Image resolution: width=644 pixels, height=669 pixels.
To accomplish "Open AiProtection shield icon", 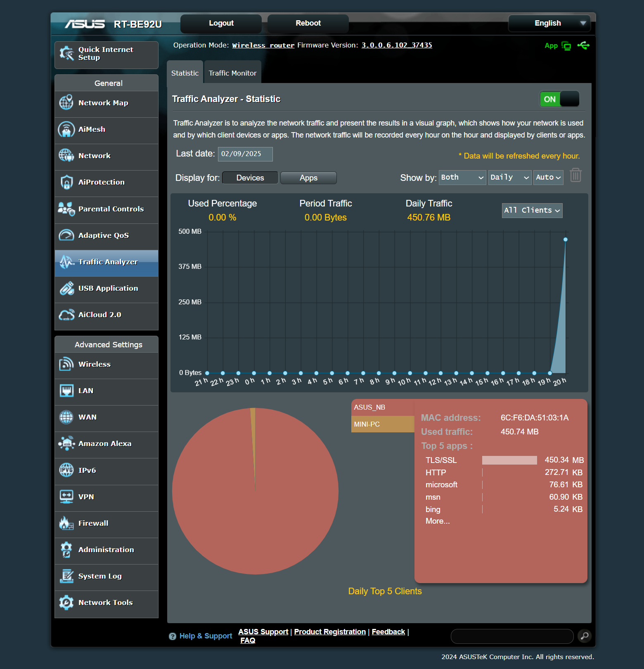I will [66, 182].
